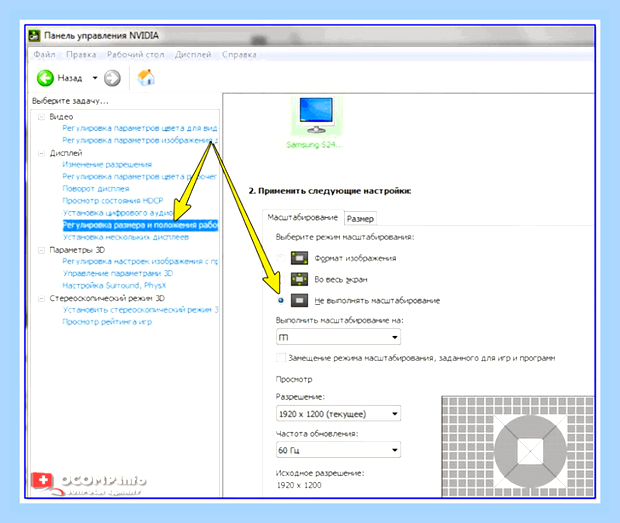Open Просмотр рейтинга игр task
Image resolution: width=620 pixels, height=523 pixels.
[x=107, y=322]
